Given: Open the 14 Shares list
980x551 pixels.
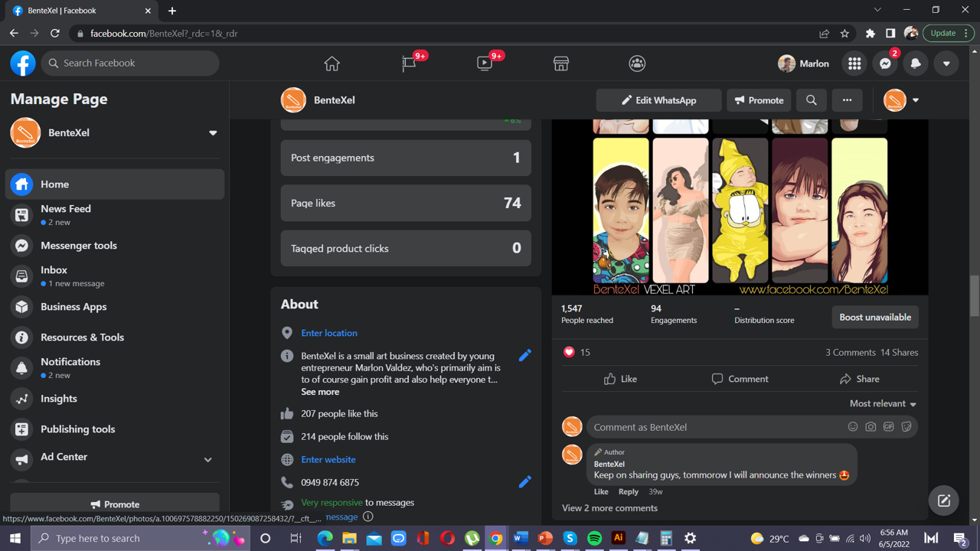Looking at the screenshot, I should [x=899, y=352].
